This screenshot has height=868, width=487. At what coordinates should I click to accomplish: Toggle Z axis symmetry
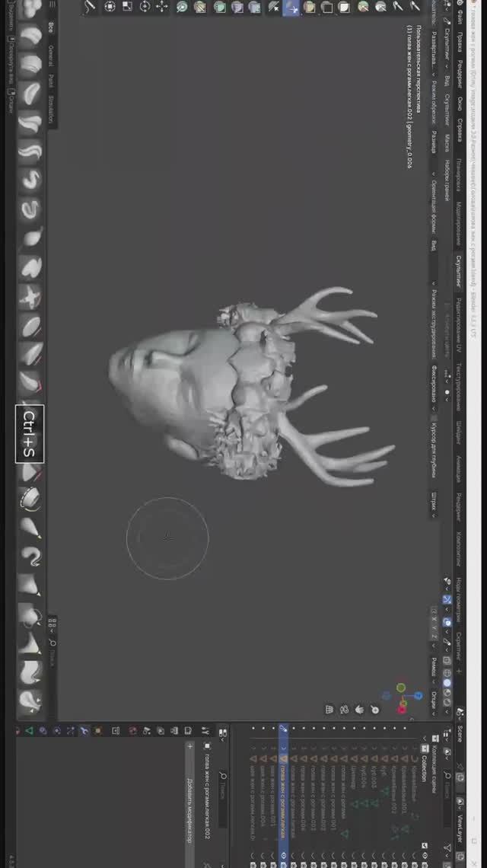click(434, 637)
